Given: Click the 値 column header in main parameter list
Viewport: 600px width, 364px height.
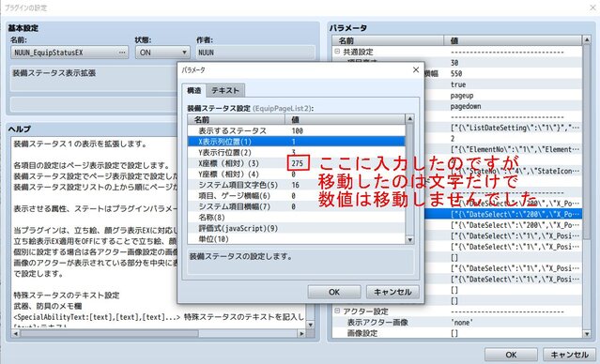Looking at the screenshot, I should click(513, 40).
